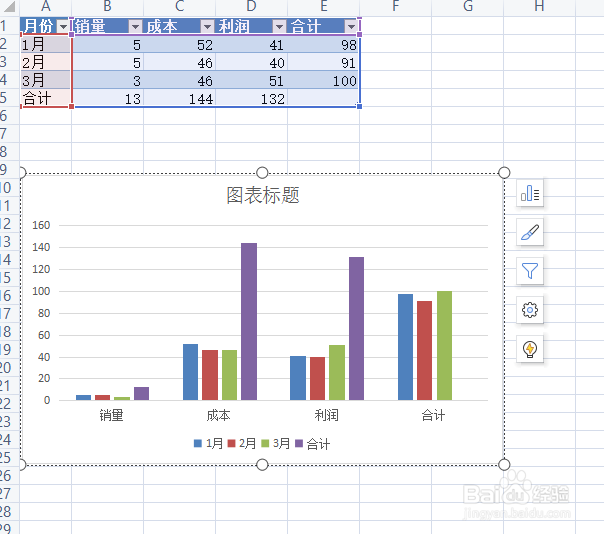604x534 pixels.
Task: Click cell with value 98
Action: coord(324,45)
